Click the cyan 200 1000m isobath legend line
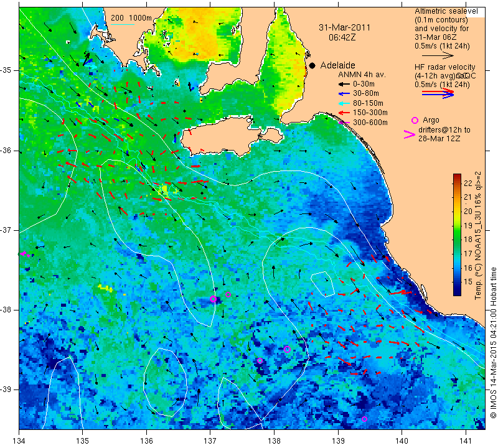 coord(123,25)
